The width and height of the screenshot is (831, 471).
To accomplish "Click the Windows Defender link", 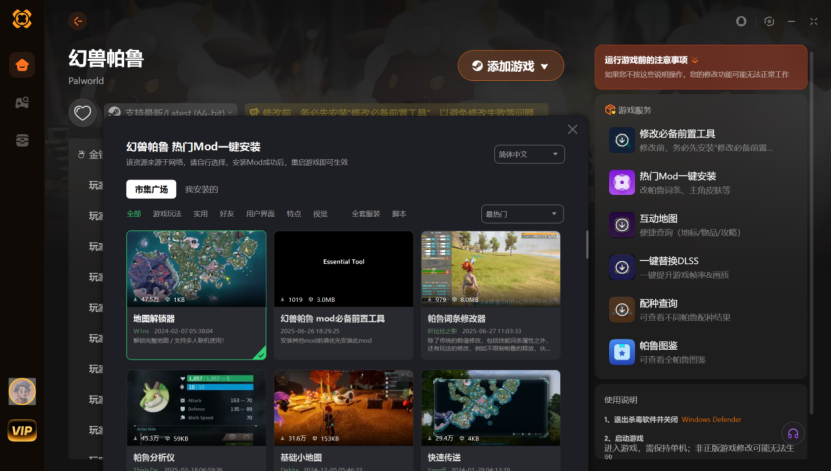I will [711, 420].
